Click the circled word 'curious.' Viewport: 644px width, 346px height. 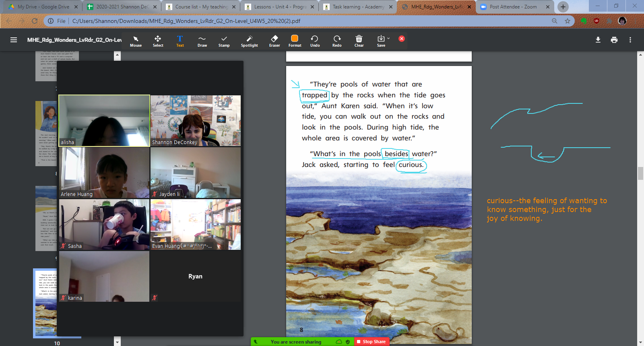point(411,165)
